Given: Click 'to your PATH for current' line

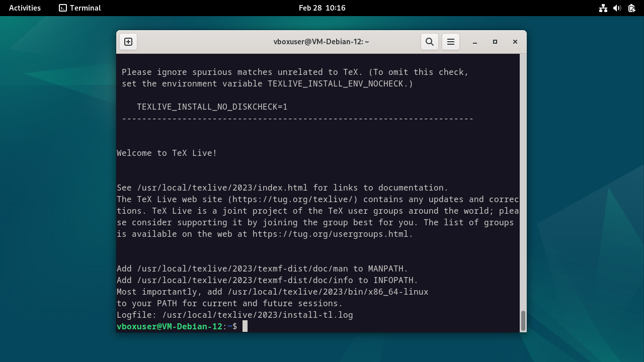Looking at the screenshot, I should (230, 303).
